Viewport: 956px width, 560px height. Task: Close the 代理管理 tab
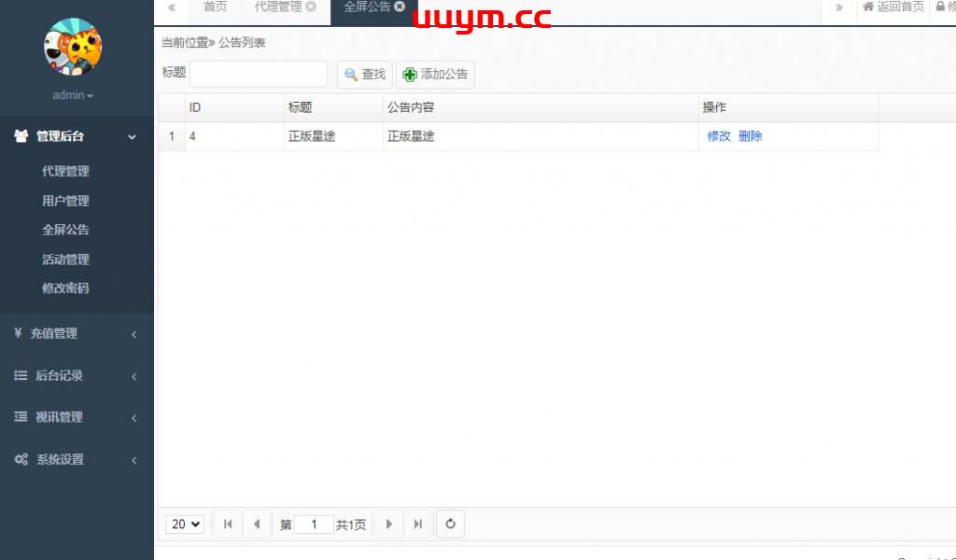click(311, 7)
